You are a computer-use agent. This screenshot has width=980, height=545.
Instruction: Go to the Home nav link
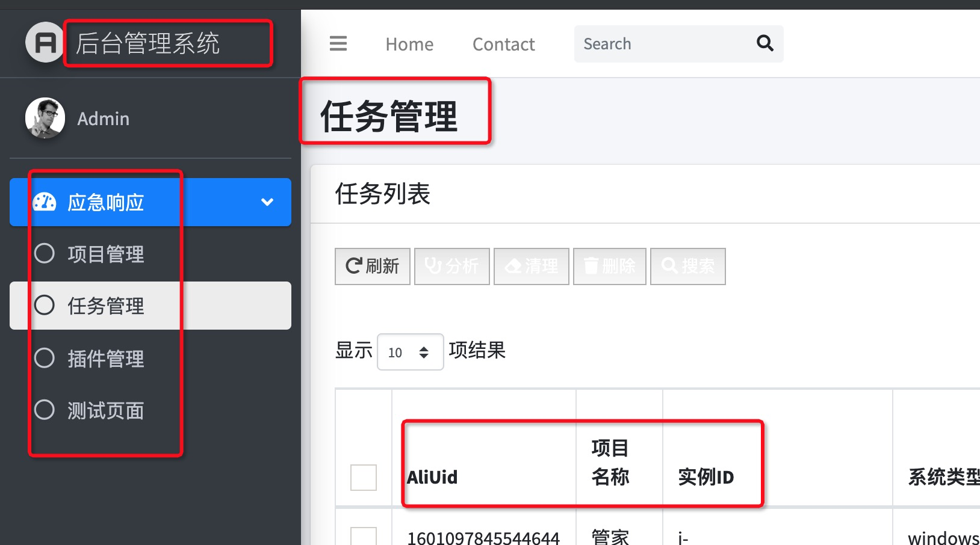click(x=409, y=44)
